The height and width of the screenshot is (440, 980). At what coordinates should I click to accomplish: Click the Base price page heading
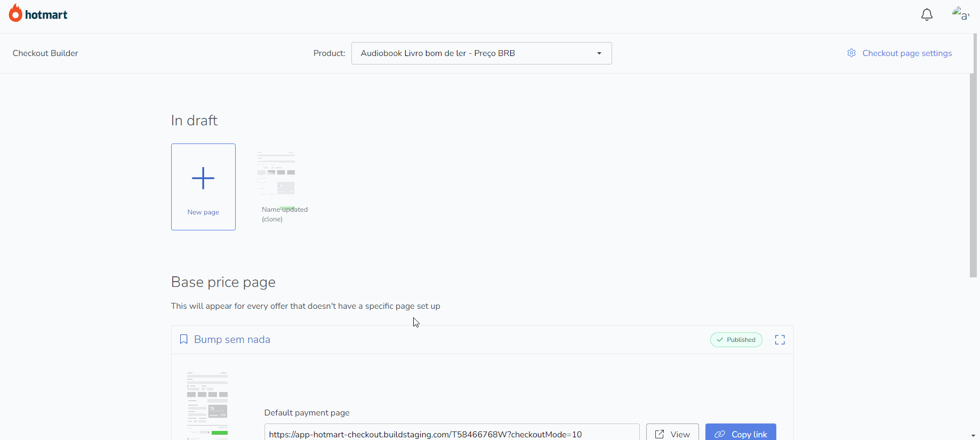[x=223, y=282]
